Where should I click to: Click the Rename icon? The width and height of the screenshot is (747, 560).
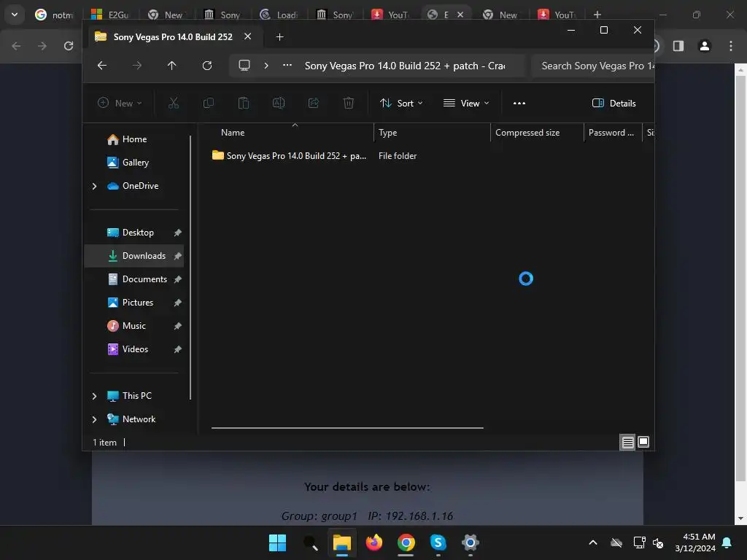(279, 104)
